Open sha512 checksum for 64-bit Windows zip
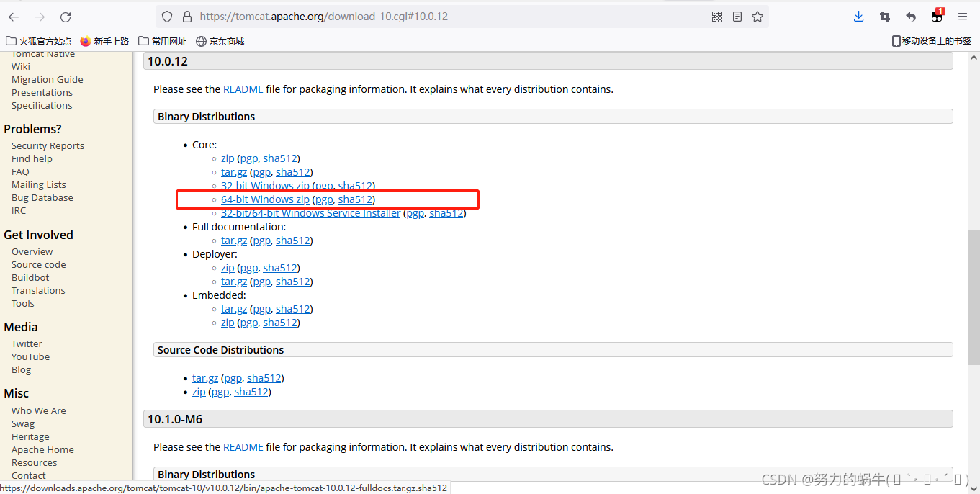Image resolution: width=980 pixels, height=494 pixels. [355, 199]
